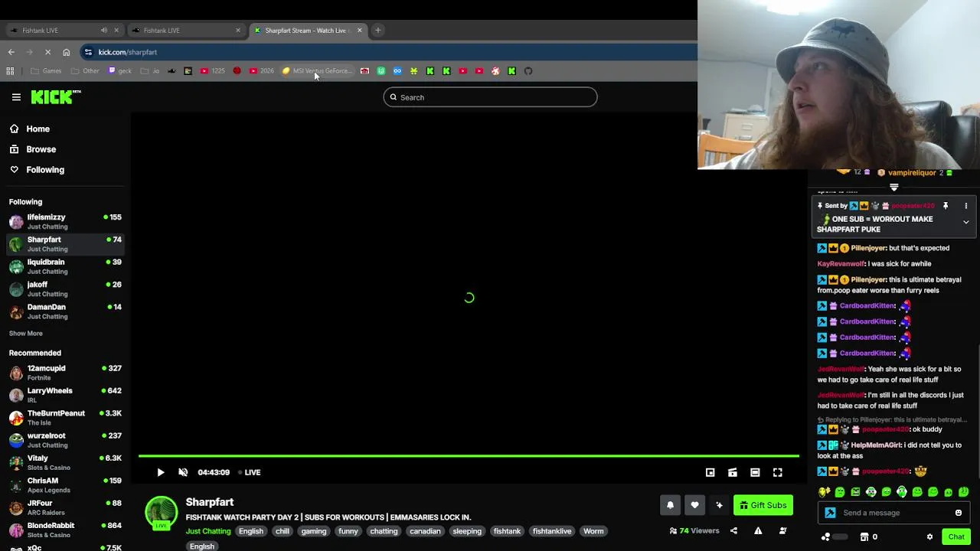Screen dimensions: 980x551
Task: Open liquidbrain channel from Following
Action: [x=65, y=266]
